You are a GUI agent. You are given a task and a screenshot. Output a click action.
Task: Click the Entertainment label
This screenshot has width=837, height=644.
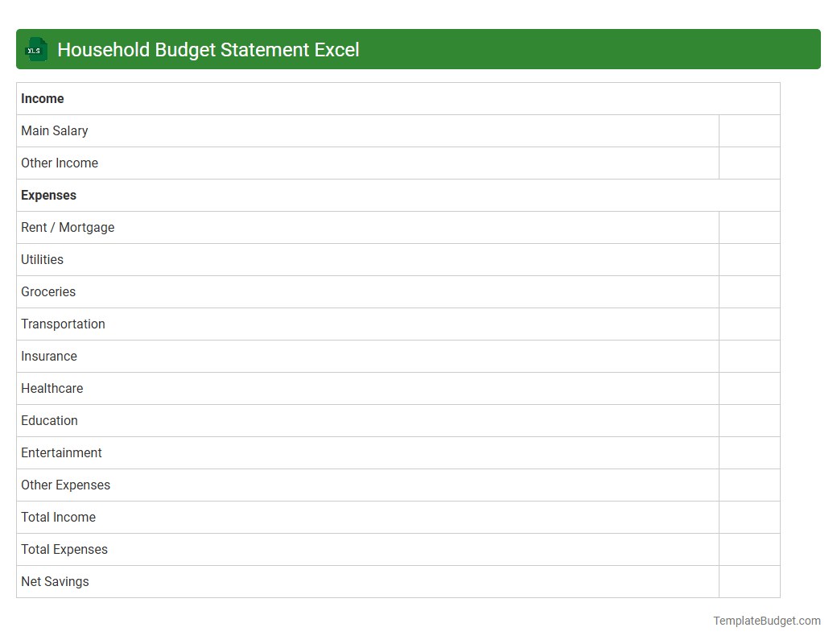point(61,452)
